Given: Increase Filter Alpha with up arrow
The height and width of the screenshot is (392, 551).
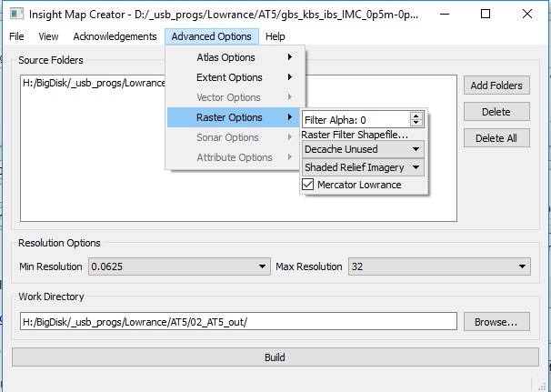Looking at the screenshot, I should [x=416, y=116].
